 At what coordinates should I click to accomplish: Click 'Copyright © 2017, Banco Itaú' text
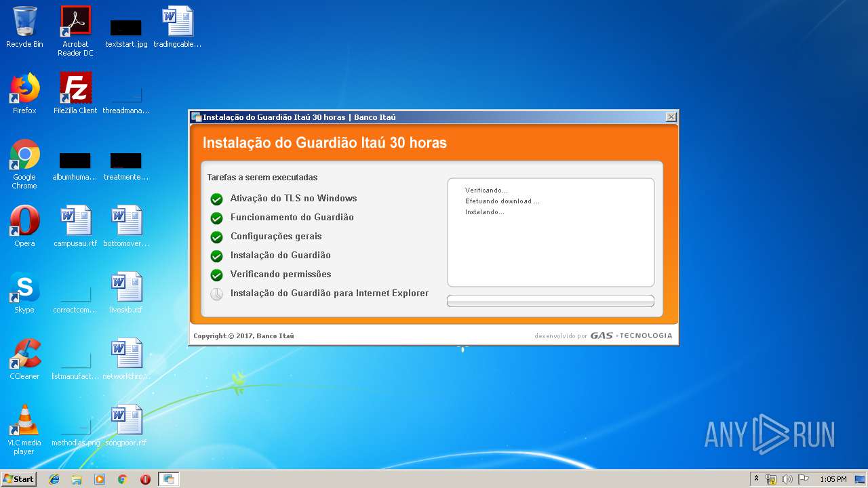click(243, 336)
